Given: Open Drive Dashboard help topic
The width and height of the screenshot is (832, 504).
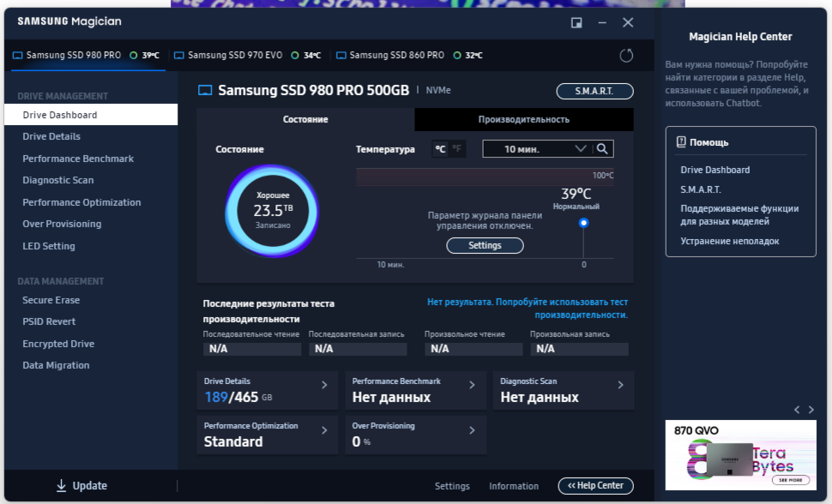Looking at the screenshot, I should point(714,170).
